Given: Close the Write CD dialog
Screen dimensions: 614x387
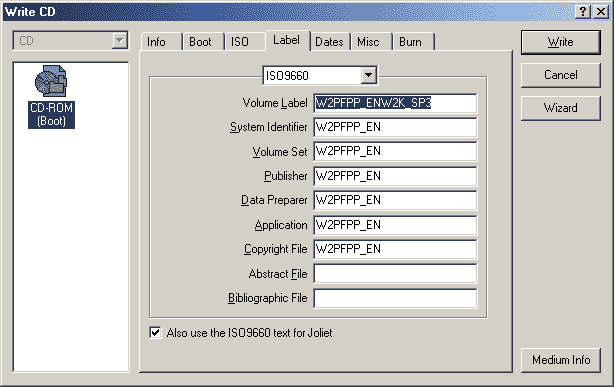Looking at the screenshot, I should click(x=601, y=12).
